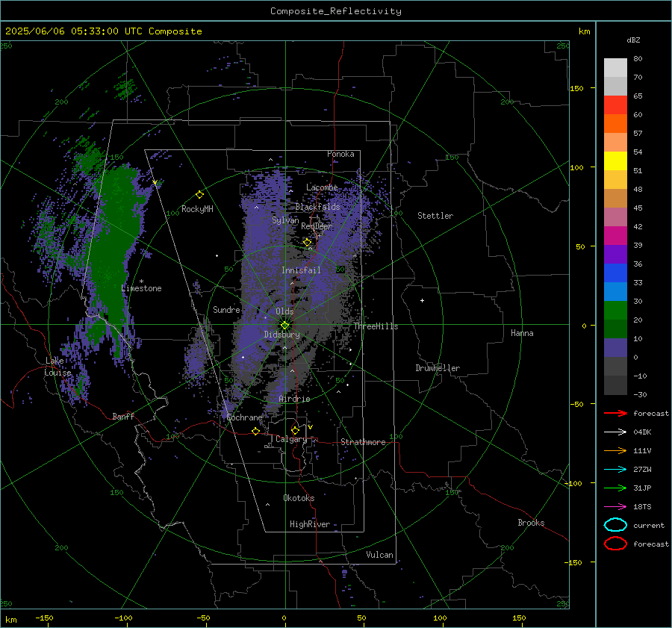Select the magenta dBZ color swatch
The width and height of the screenshot is (672, 628).
pyautogui.click(x=615, y=235)
